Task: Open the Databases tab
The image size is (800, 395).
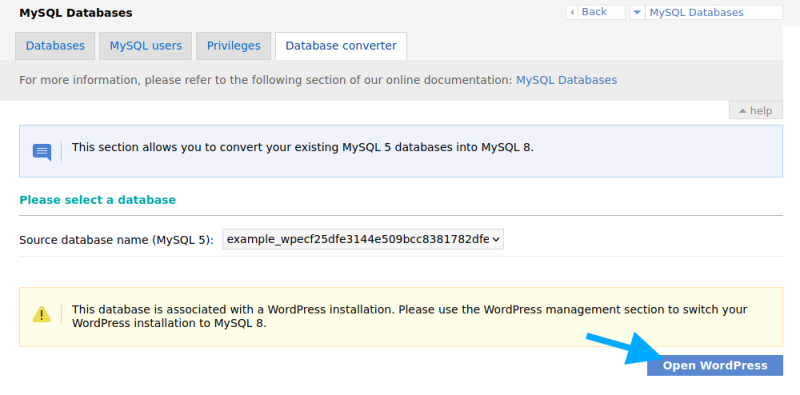Action: 55,46
